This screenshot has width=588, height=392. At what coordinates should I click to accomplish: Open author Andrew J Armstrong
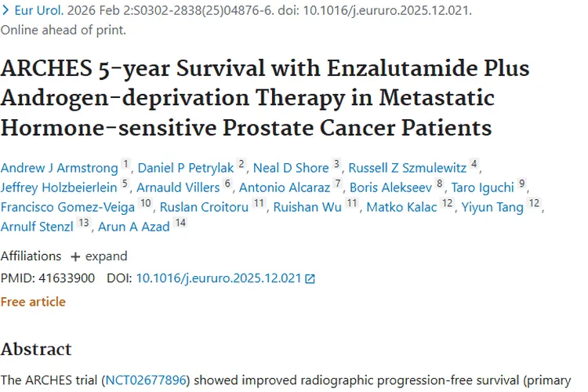click(x=59, y=167)
